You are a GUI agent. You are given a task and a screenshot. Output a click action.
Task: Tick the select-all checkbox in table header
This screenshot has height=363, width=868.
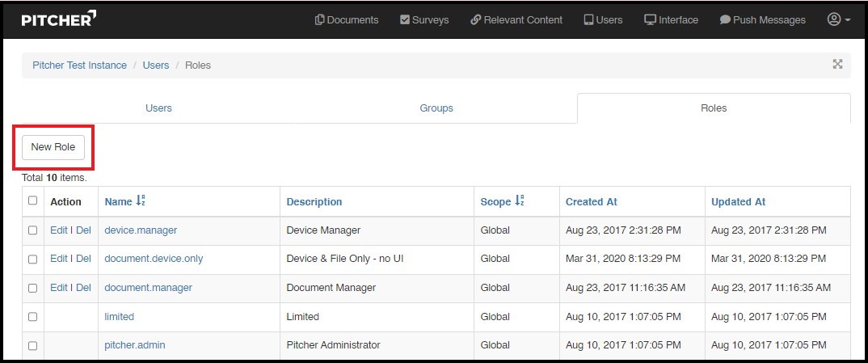click(x=33, y=201)
